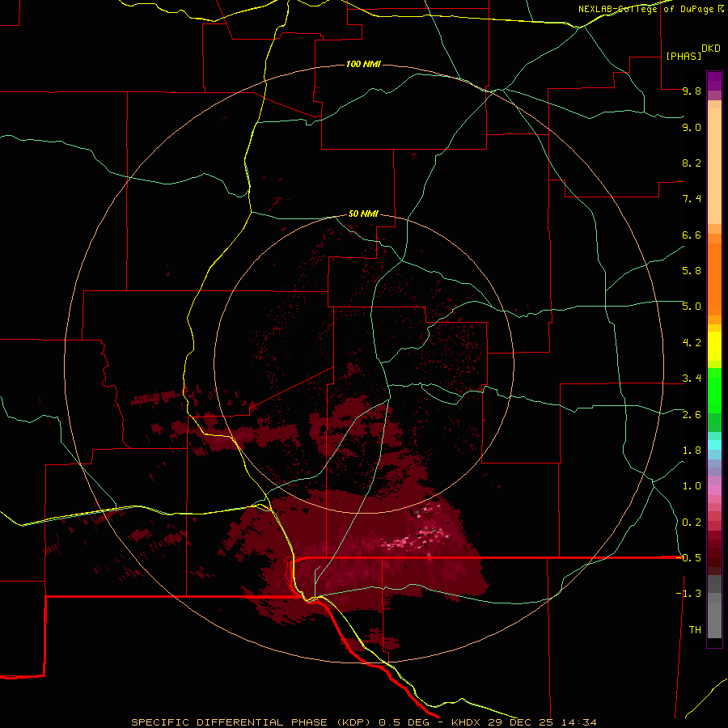Select the DKD label above the color scale
This screenshot has height=728, width=728.
pyautogui.click(x=711, y=49)
